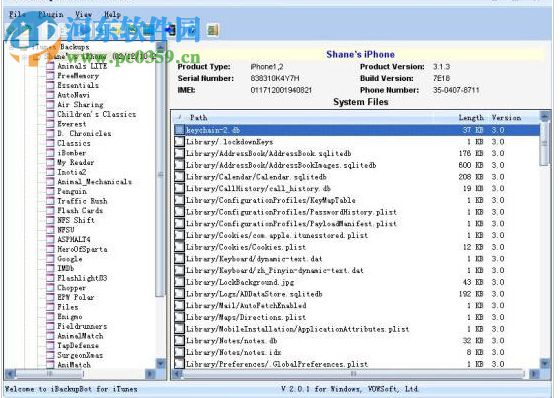Click right arrow of file list horizontal scrollbar
Screen dimensions: 560x398
[534, 374]
